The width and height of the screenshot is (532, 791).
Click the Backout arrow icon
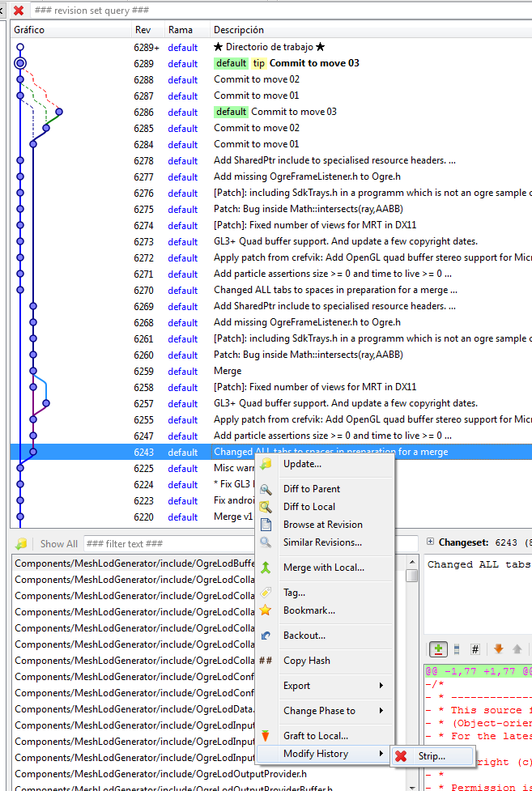tap(266, 636)
